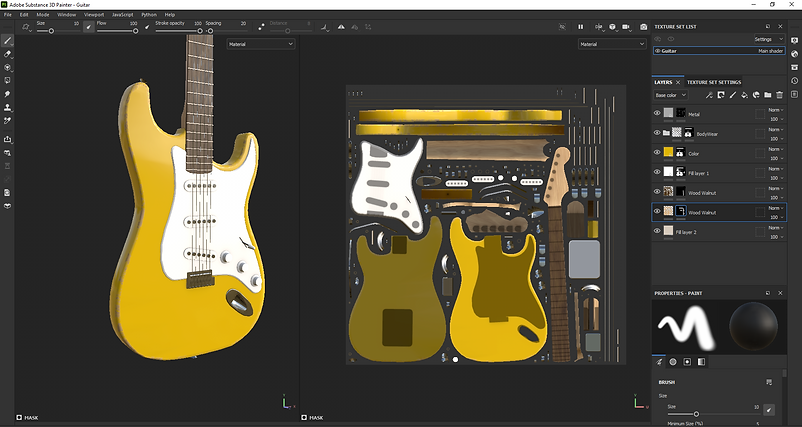Open the 3D viewport Material dropdown
This screenshot has height=427, width=802.
(x=260, y=44)
